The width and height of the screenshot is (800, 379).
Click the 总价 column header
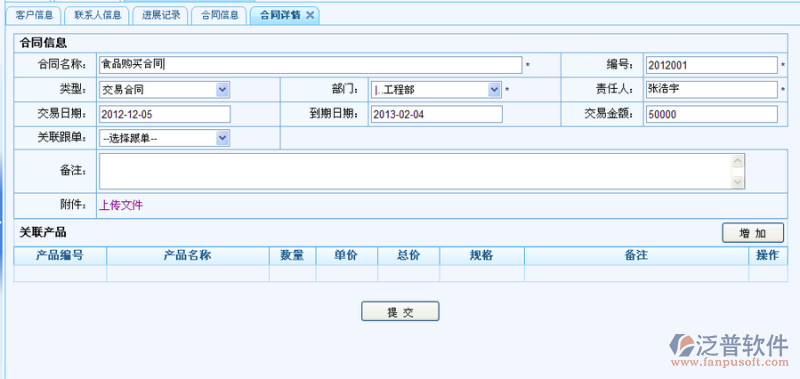408,256
